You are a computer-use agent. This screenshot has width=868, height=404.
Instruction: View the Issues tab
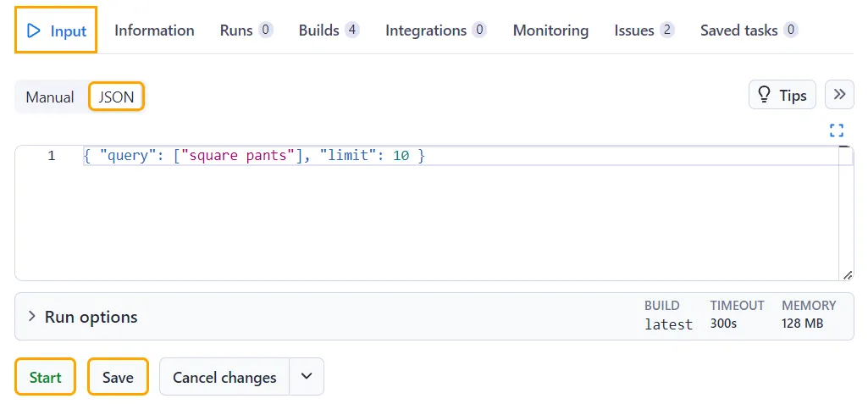pyautogui.click(x=644, y=30)
